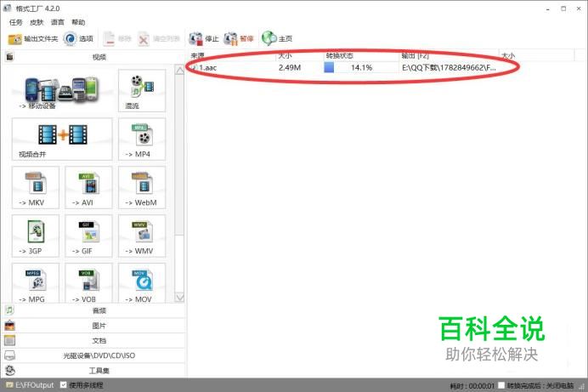Open the Skin menu

click(37, 22)
